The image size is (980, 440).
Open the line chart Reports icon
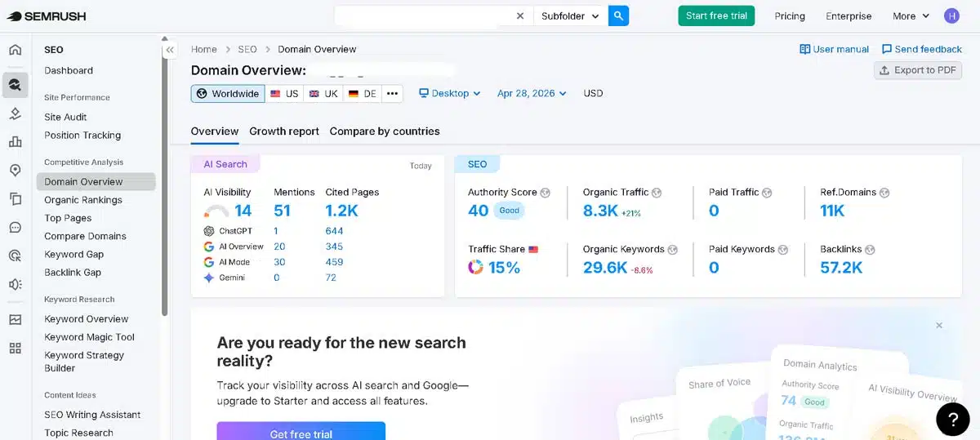click(x=15, y=319)
